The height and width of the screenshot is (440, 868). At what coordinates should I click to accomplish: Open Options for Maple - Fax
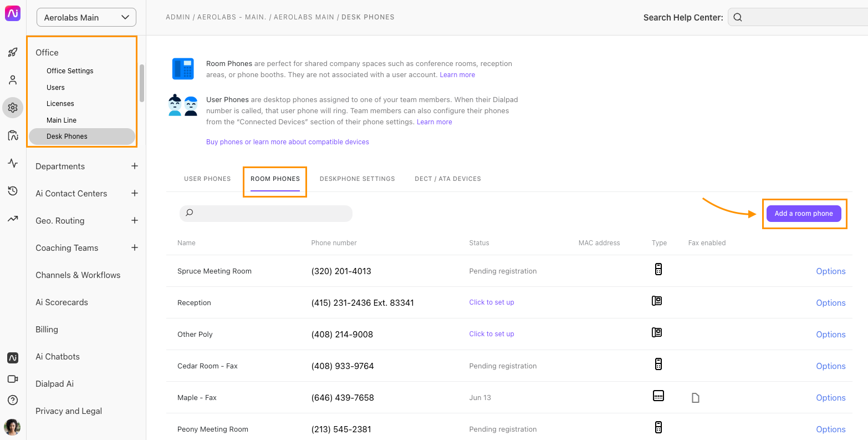(830, 398)
